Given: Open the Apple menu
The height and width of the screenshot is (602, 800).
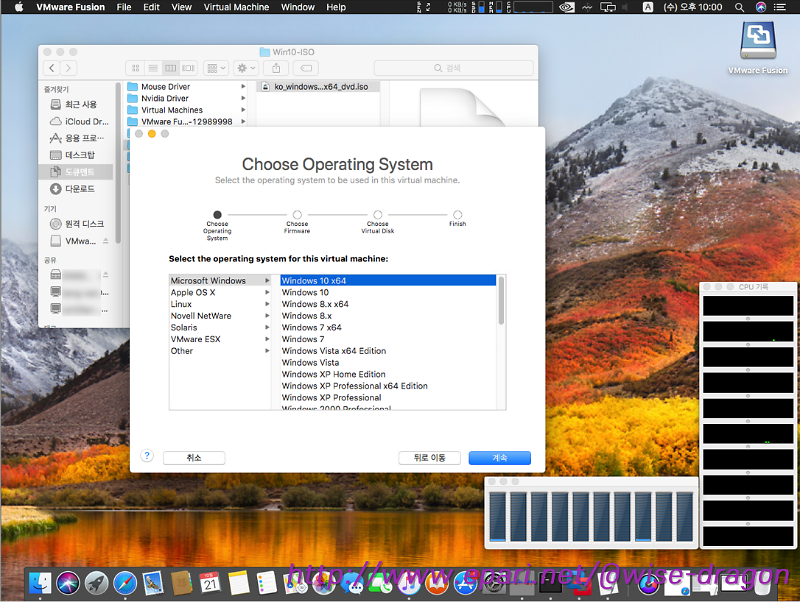Looking at the screenshot, I should tap(19, 7).
